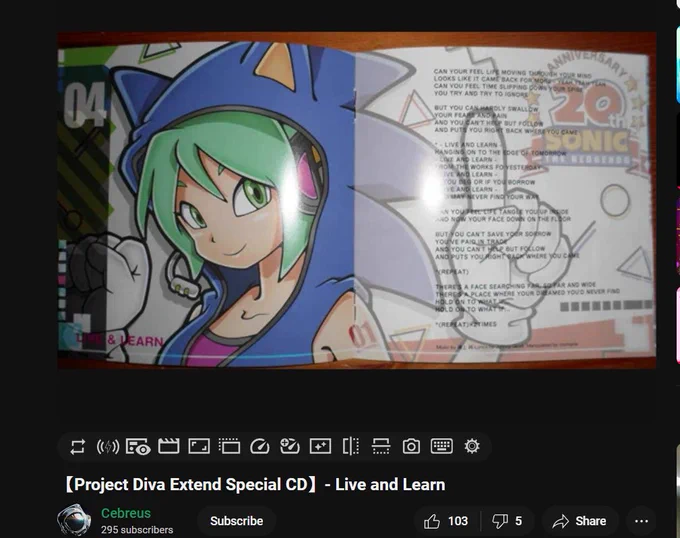Open the keyboard shortcuts icon

[x=441, y=446]
